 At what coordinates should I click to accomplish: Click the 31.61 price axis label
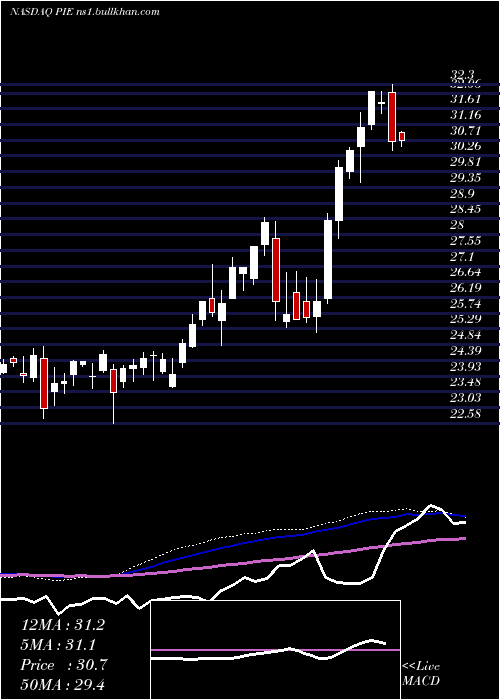pos(465,99)
